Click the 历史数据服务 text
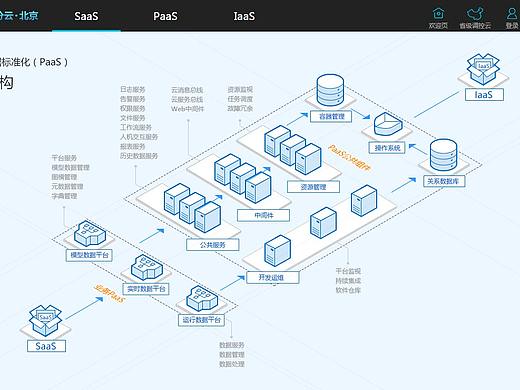Image resolution: width=520 pixels, height=390 pixels. 139,156
